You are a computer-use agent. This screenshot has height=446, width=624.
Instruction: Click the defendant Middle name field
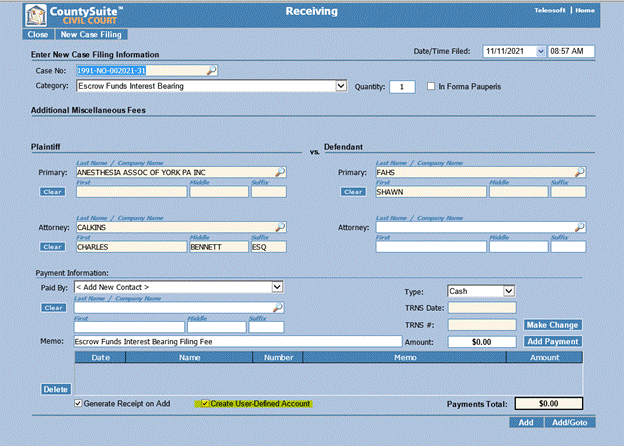point(519,192)
